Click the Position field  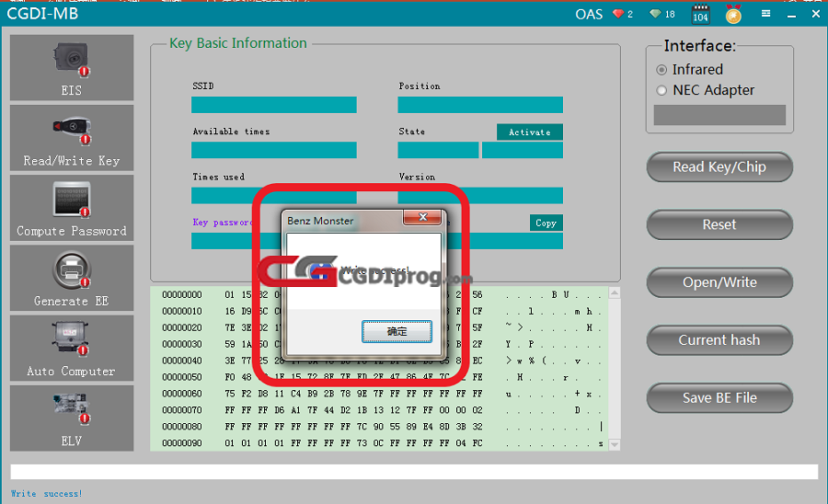[480, 105]
